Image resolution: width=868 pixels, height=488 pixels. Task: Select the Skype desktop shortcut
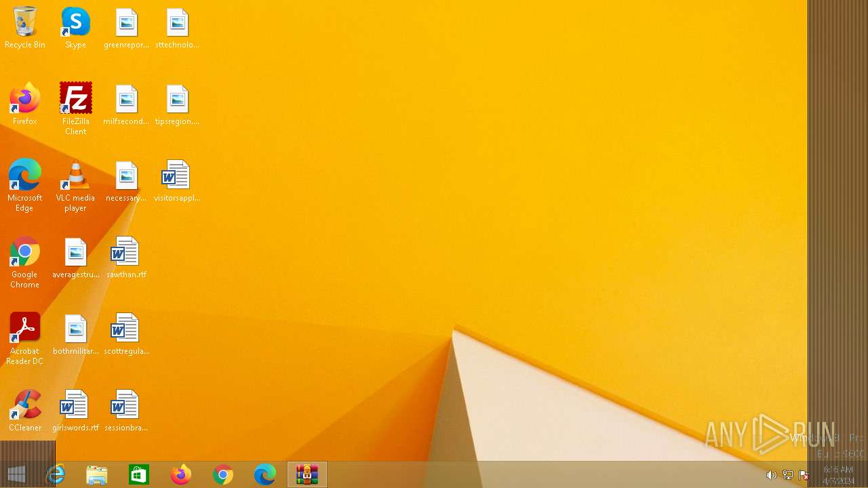75,28
